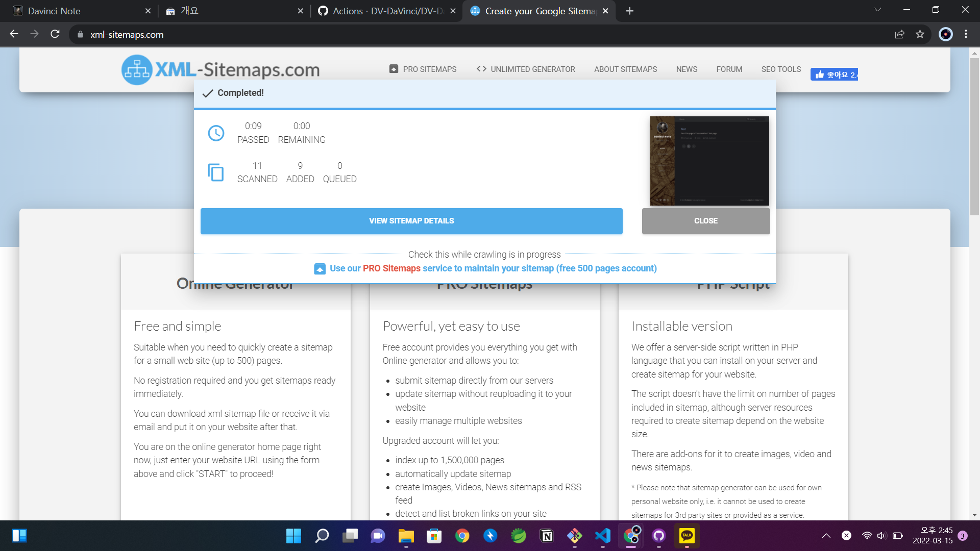The image size is (980, 551).
Task: Show hidden system tray icons
Action: tap(826, 536)
